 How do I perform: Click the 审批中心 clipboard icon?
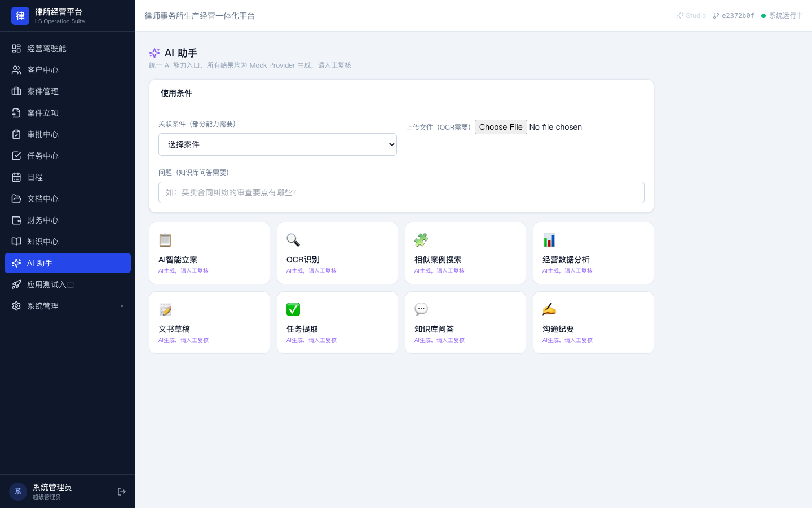16,134
